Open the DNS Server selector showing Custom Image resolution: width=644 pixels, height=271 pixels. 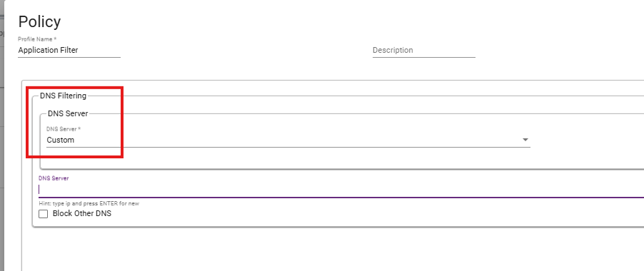[288, 140]
